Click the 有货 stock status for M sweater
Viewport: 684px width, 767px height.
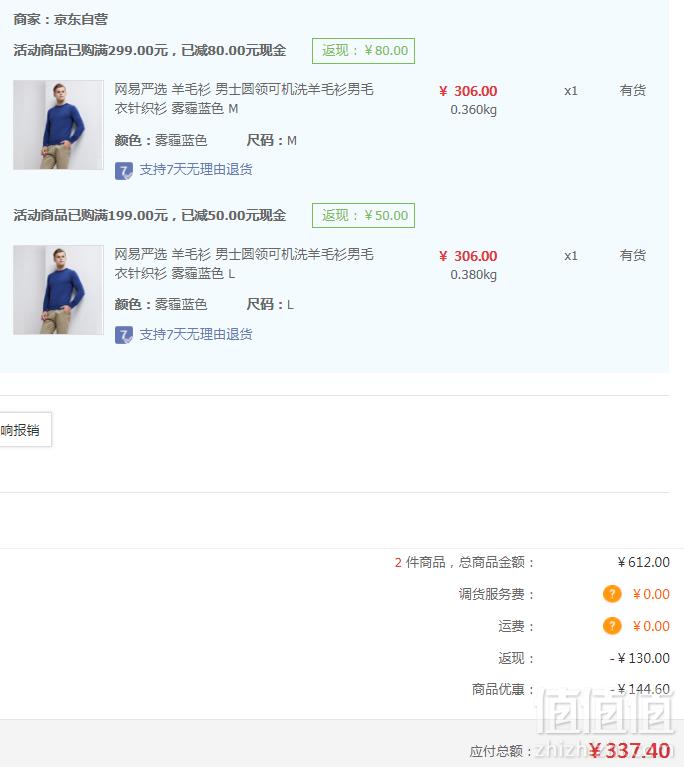pos(633,90)
